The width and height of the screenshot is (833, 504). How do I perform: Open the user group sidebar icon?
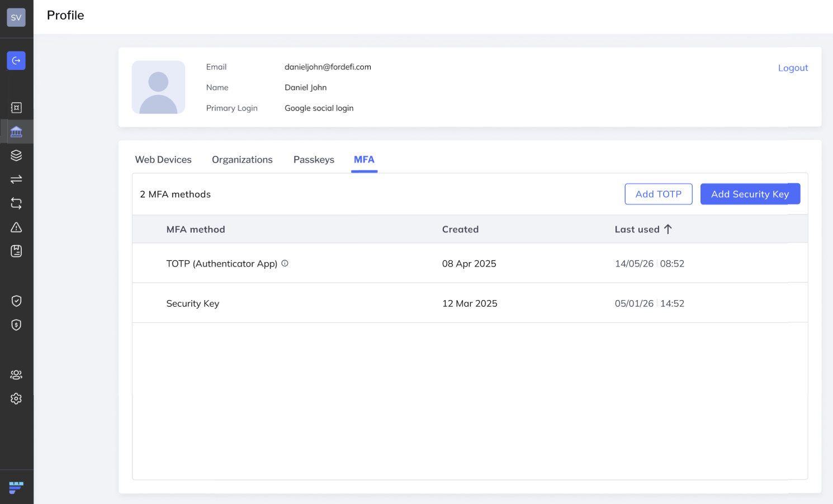tap(16, 375)
